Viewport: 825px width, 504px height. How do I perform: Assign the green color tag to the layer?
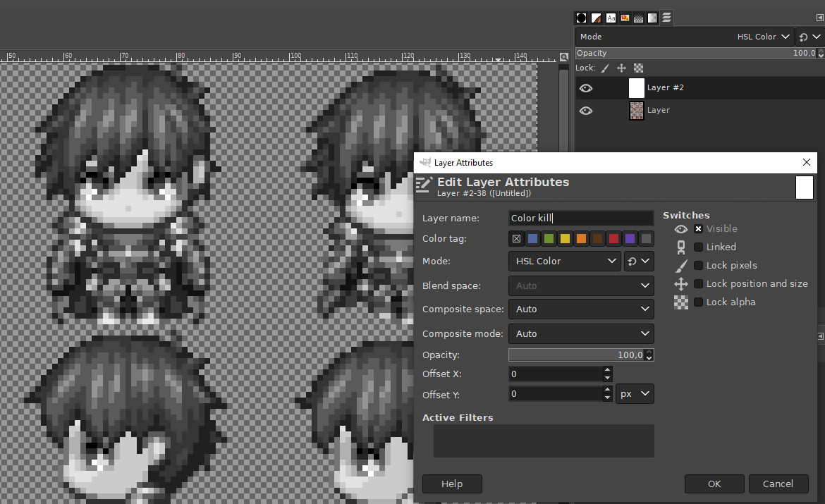549,238
